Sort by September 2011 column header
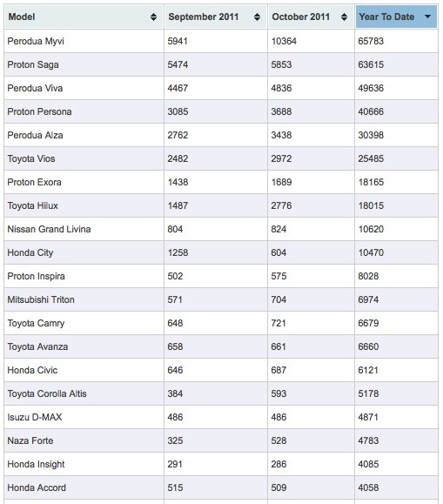The image size is (443, 504). coord(216,17)
